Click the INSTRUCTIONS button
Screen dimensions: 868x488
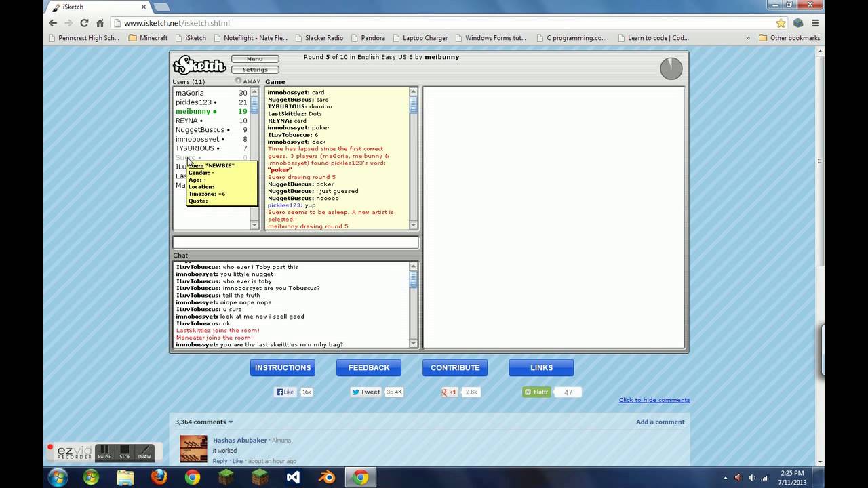click(x=283, y=367)
